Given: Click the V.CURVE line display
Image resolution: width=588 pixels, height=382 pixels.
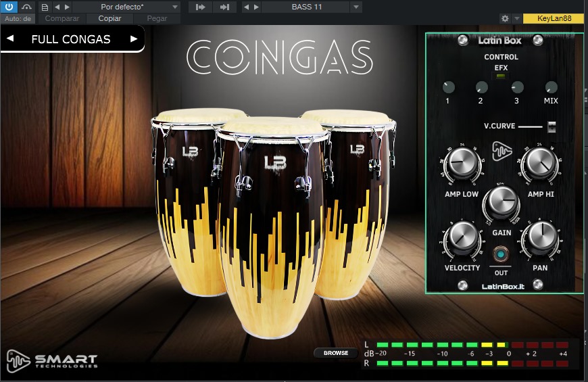Looking at the screenshot, I should [531, 126].
